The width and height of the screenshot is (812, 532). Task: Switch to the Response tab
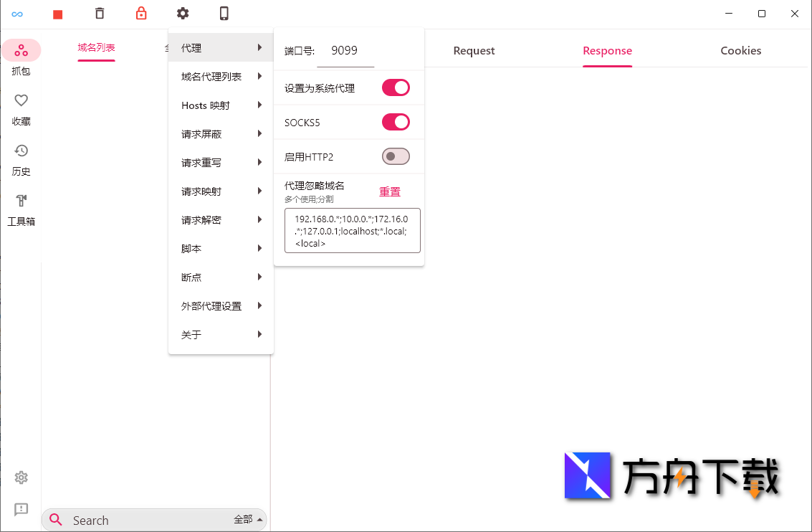tap(607, 50)
